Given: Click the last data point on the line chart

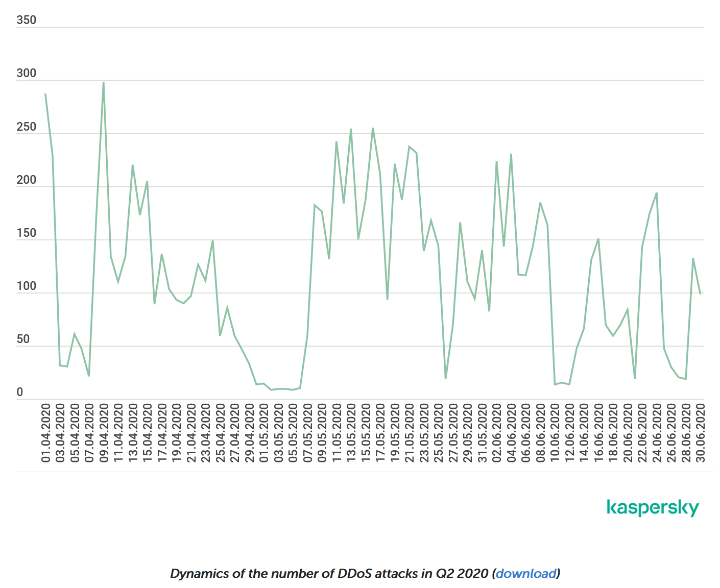Looking at the screenshot, I should [700, 294].
